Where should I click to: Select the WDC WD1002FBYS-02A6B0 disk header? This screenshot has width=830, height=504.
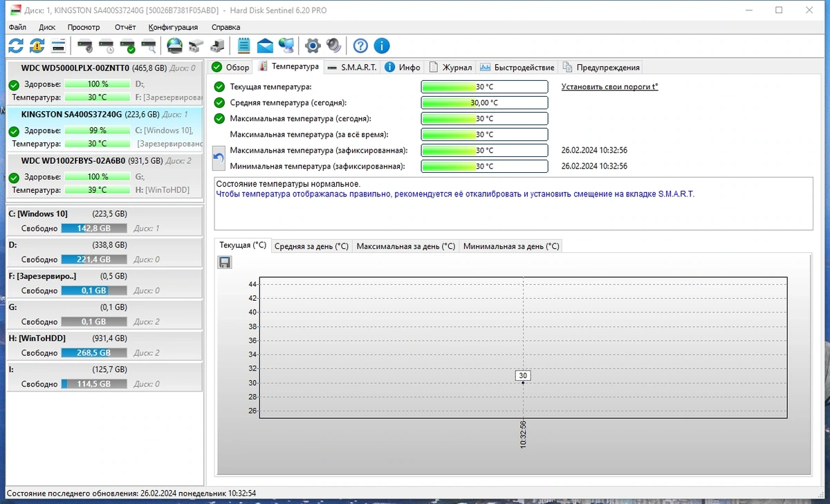click(x=105, y=160)
